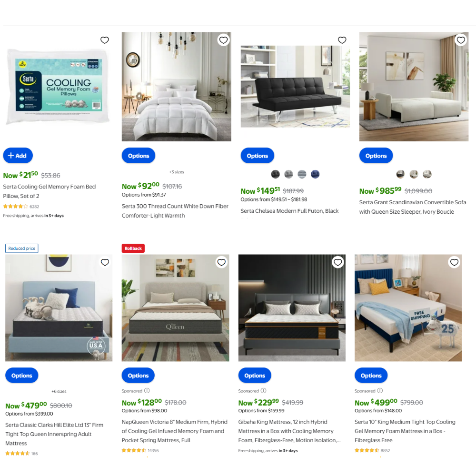Favorite the Gibaha King Mattress heart icon
Screen dimensions: 476x476
[x=338, y=262]
